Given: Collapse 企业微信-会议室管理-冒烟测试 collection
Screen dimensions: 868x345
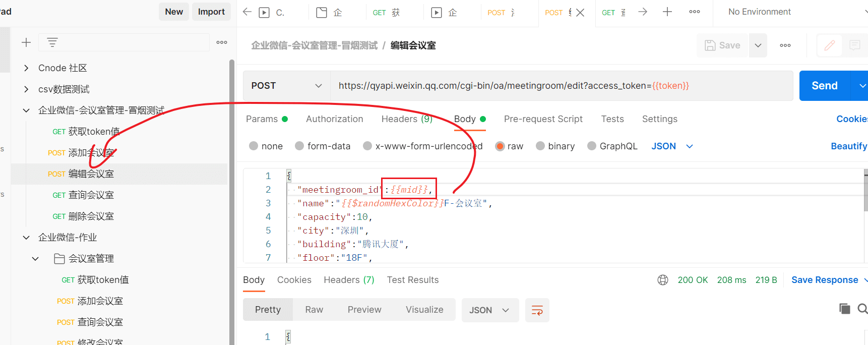Looking at the screenshot, I should pyautogui.click(x=26, y=110).
